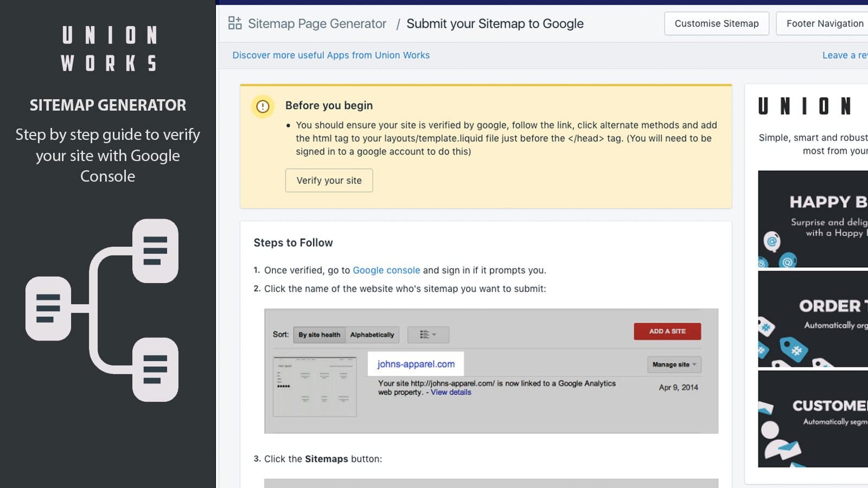868x488 pixels.
Task: Click the johns-apparel.com site name
Action: (x=416, y=364)
